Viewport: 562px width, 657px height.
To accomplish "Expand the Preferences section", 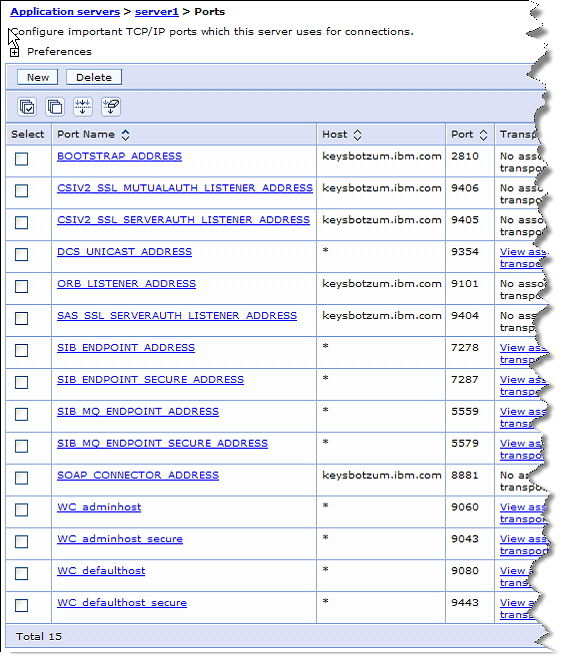I will pyautogui.click(x=14, y=52).
